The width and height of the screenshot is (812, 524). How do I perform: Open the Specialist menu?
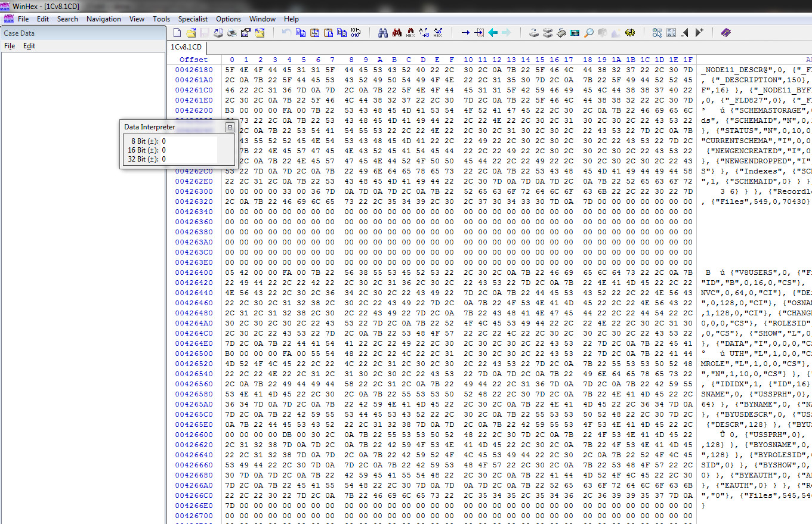pos(193,19)
